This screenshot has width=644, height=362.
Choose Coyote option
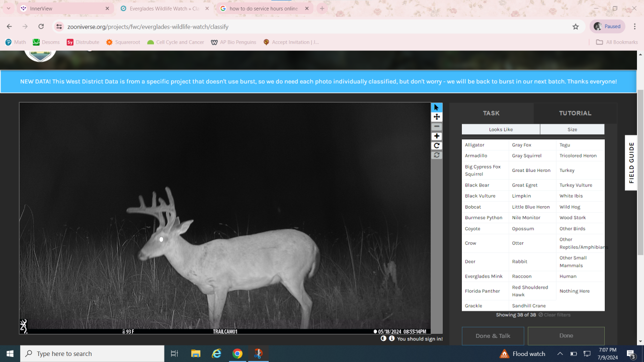coord(485,229)
